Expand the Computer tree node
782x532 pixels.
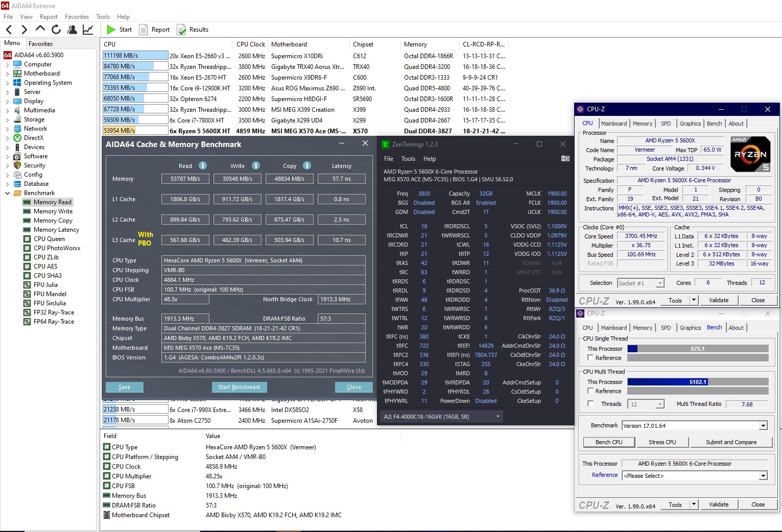7,64
